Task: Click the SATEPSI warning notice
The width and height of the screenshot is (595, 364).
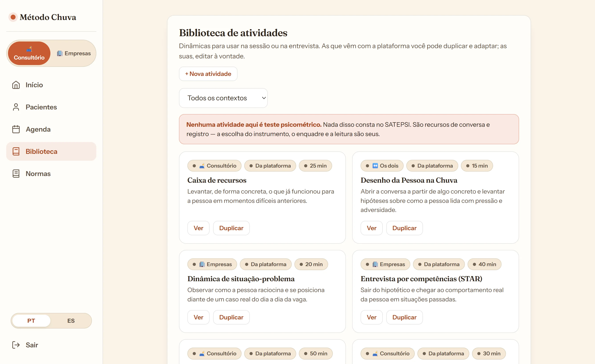Action: click(349, 129)
